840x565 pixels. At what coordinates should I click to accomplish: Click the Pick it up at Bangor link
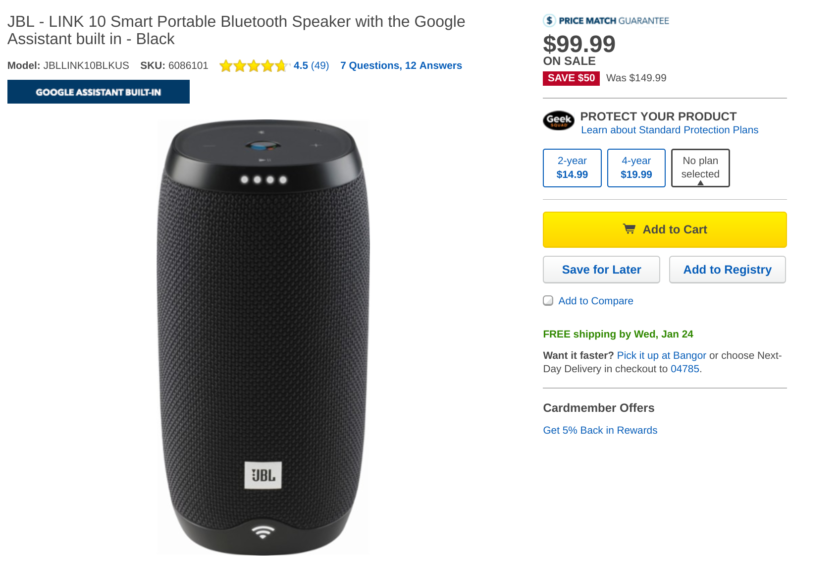661,355
